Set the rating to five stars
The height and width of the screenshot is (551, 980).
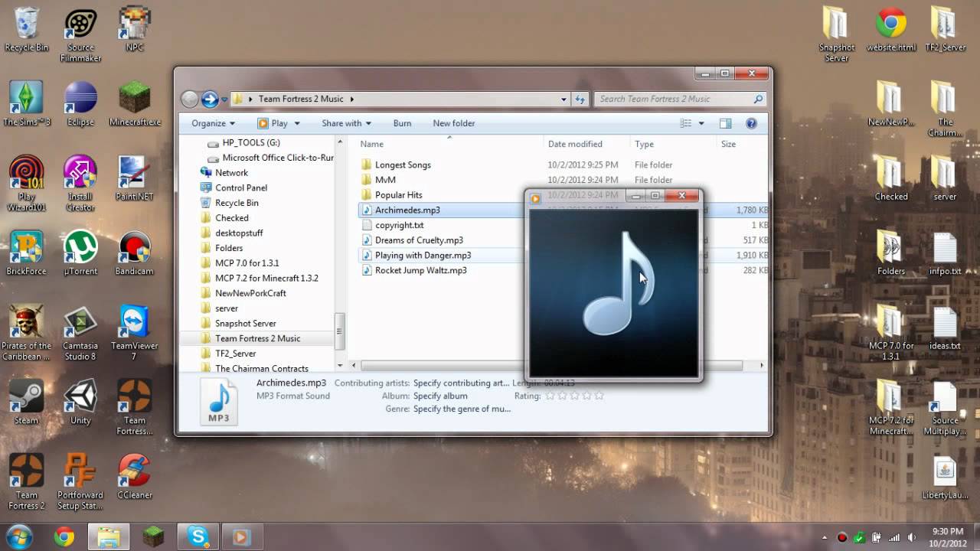point(599,396)
